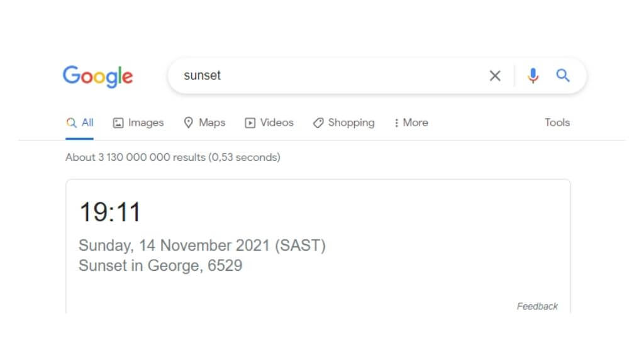The height and width of the screenshot is (362, 644).
Task: Clear the search query with the X
Action: 495,76
